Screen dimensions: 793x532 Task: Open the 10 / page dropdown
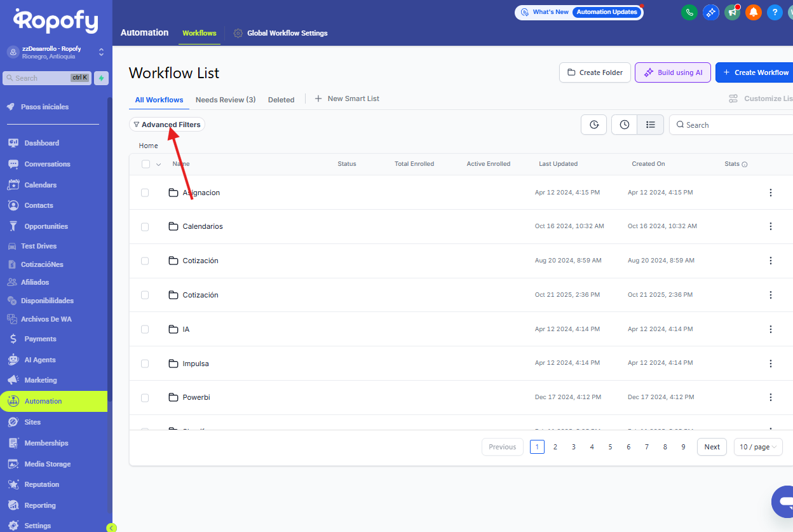click(757, 447)
